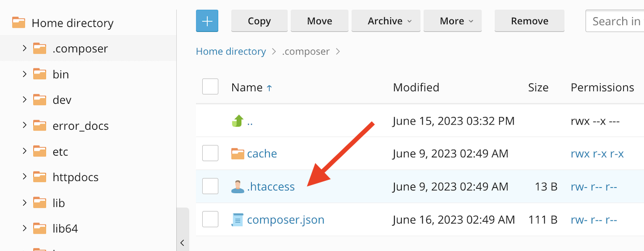Screen dimensions: 644x251
Task: Click the search input field
Action: [x=615, y=21]
